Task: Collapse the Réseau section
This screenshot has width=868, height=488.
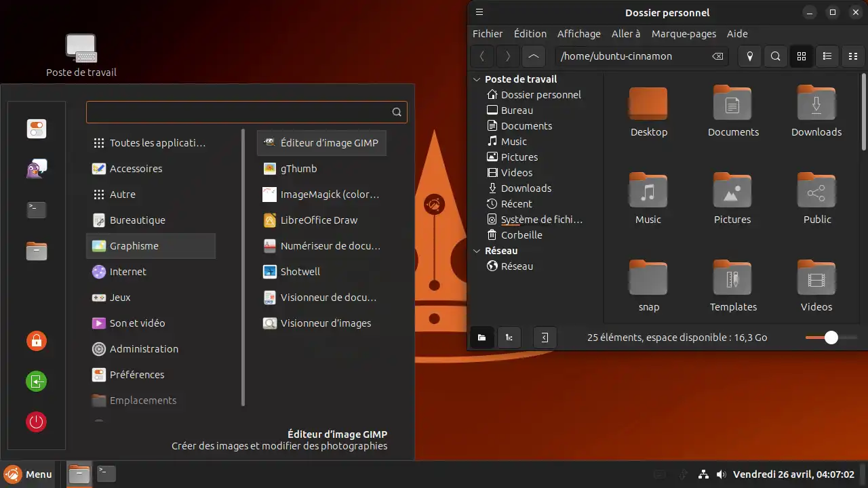Action: [477, 251]
